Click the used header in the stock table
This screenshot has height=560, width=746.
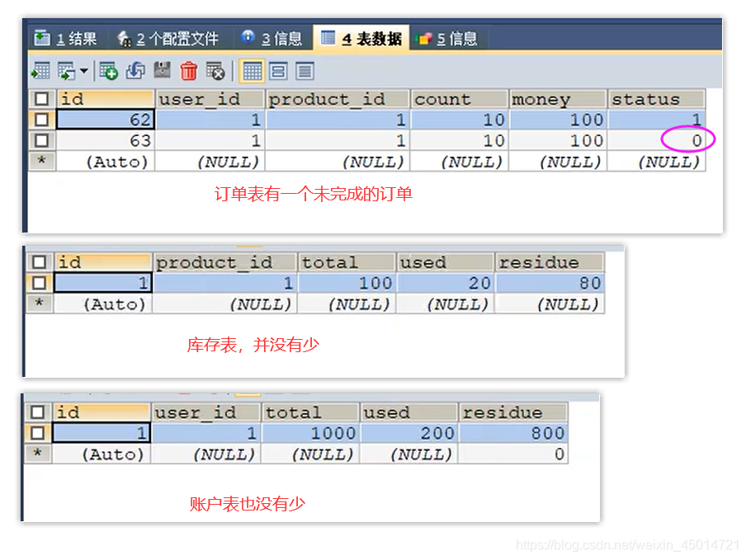[446, 262]
